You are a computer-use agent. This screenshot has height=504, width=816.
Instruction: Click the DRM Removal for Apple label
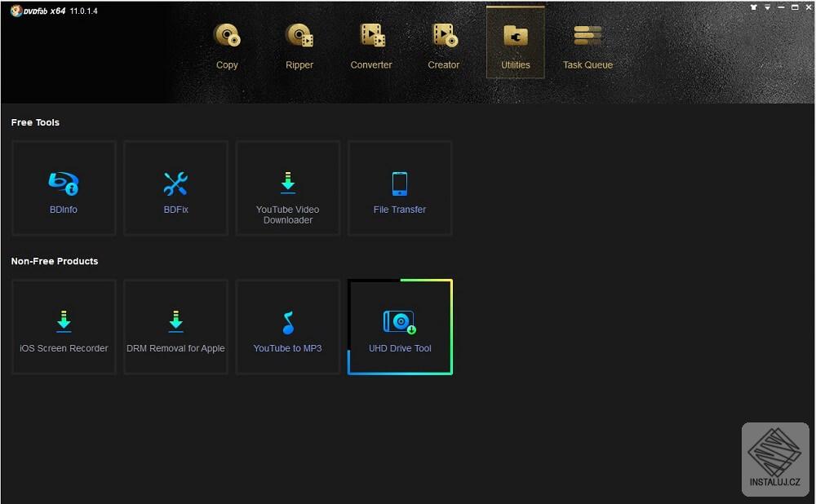[x=175, y=348]
